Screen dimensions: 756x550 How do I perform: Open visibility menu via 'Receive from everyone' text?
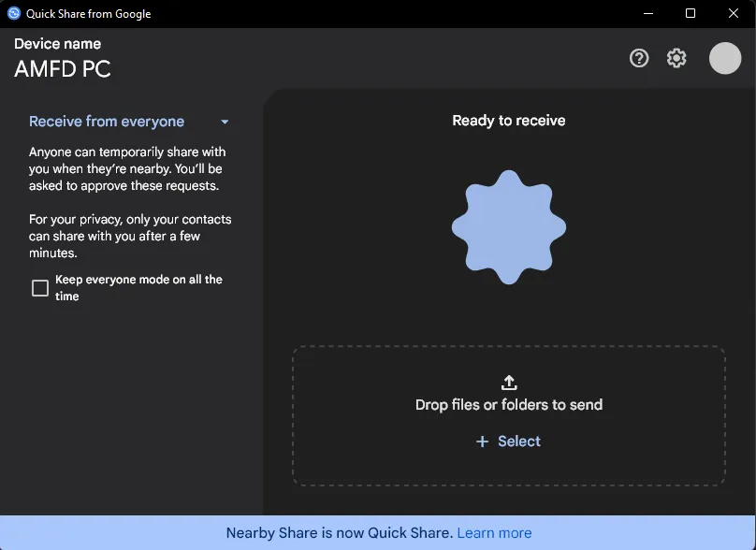pos(107,122)
